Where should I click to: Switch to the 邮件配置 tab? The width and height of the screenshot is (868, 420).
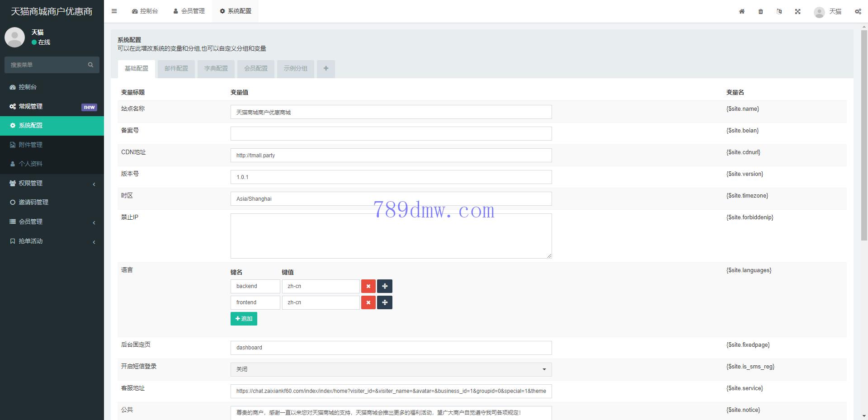pyautogui.click(x=176, y=69)
